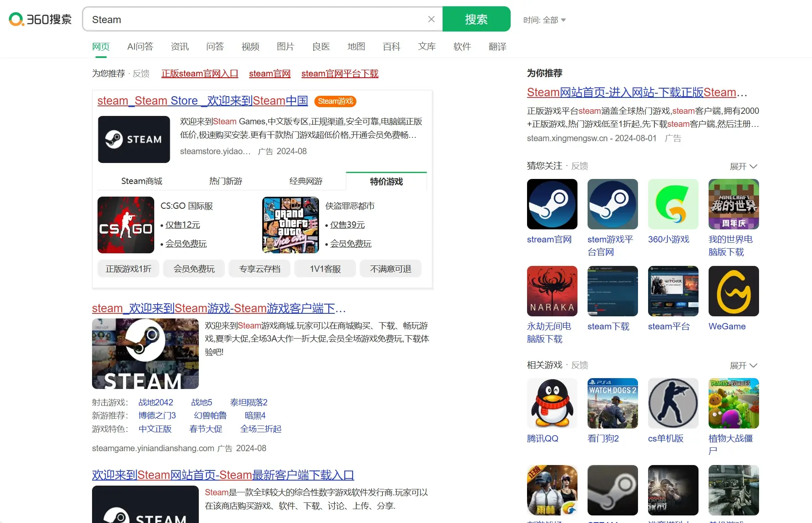This screenshot has width=812, height=523.
Task: Select the 百科 tab
Action: pyautogui.click(x=392, y=46)
